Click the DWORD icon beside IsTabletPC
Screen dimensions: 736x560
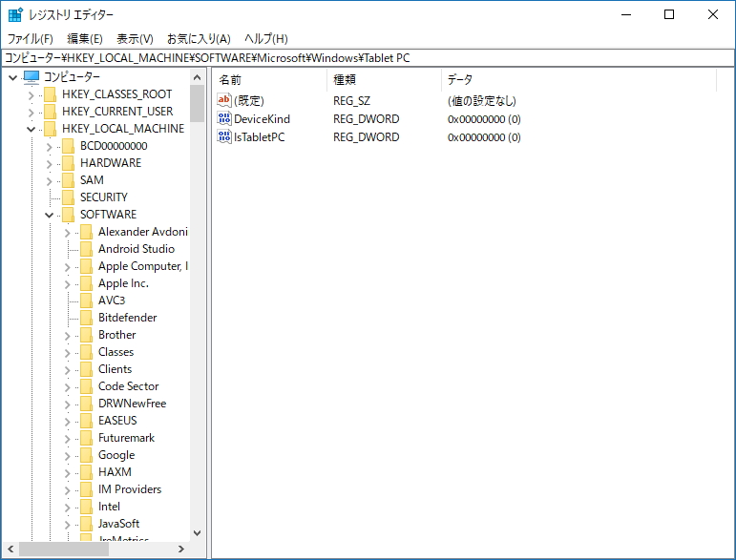(x=224, y=136)
